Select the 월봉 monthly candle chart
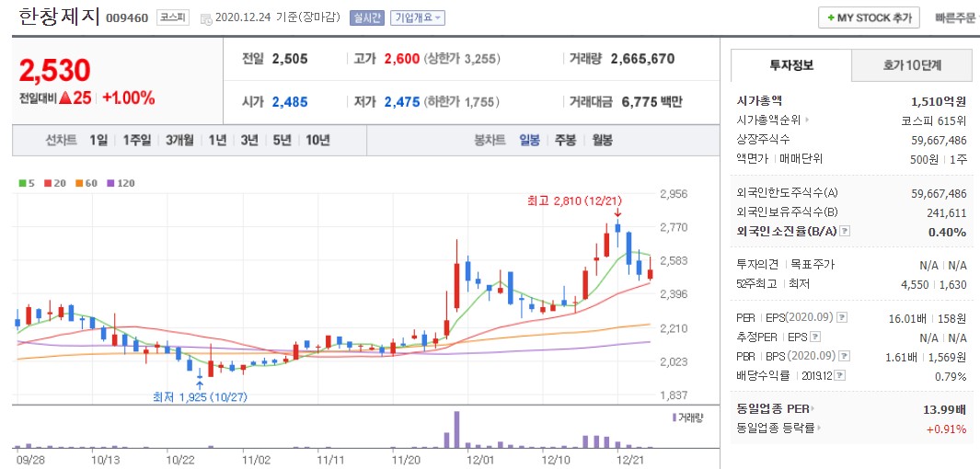 pyautogui.click(x=602, y=141)
